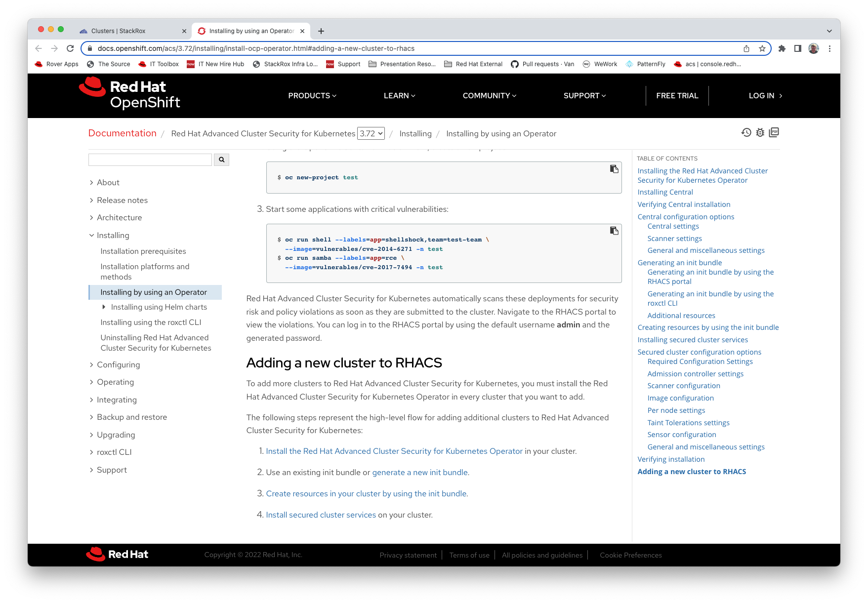Go to Installing Central in contents
Viewport: 868px width, 603px height.
pyautogui.click(x=665, y=192)
